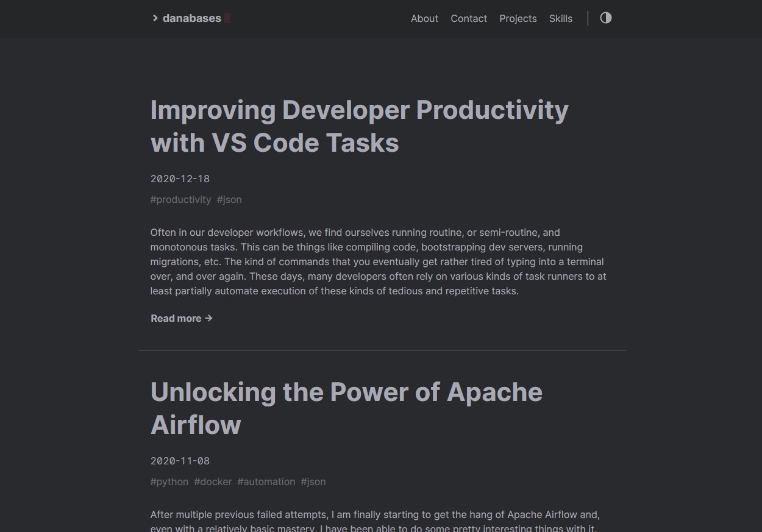Toggle the dark/light theme icon
The width and height of the screenshot is (762, 532).
[605, 18]
